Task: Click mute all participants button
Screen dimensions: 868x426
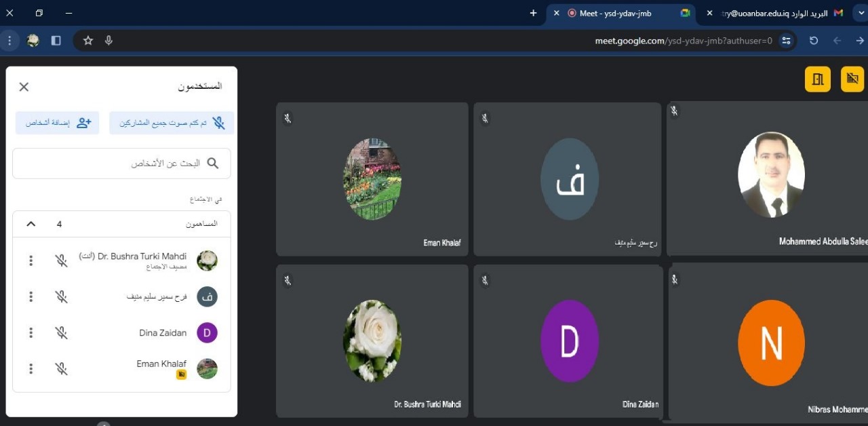Action: [172, 123]
